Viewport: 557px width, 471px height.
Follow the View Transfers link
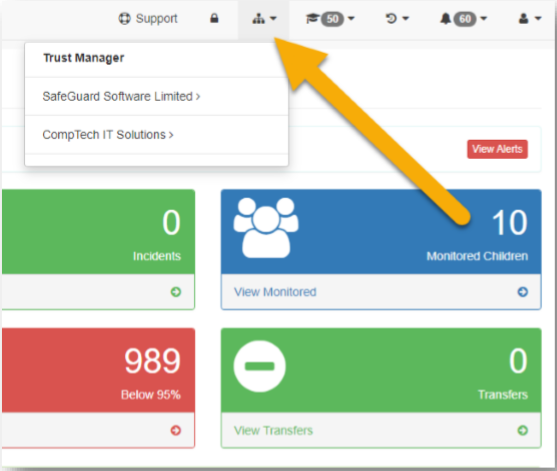pos(273,431)
